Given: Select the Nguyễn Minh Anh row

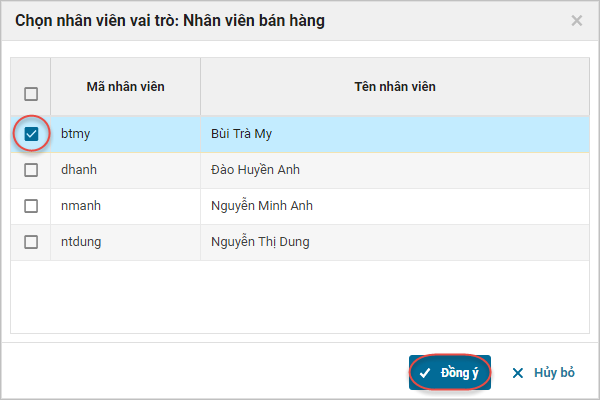Looking at the screenshot, I should point(260,205).
